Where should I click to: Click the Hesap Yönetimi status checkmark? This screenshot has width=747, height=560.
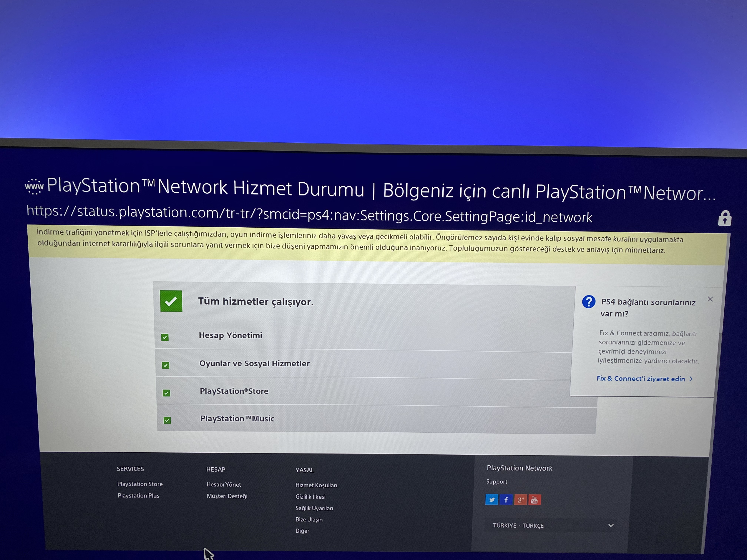(165, 337)
